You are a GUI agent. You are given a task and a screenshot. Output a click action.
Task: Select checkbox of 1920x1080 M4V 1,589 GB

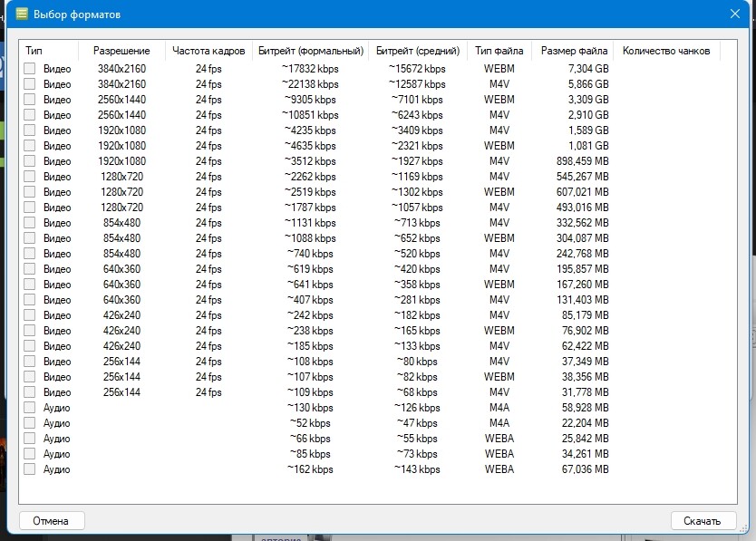[x=29, y=130]
